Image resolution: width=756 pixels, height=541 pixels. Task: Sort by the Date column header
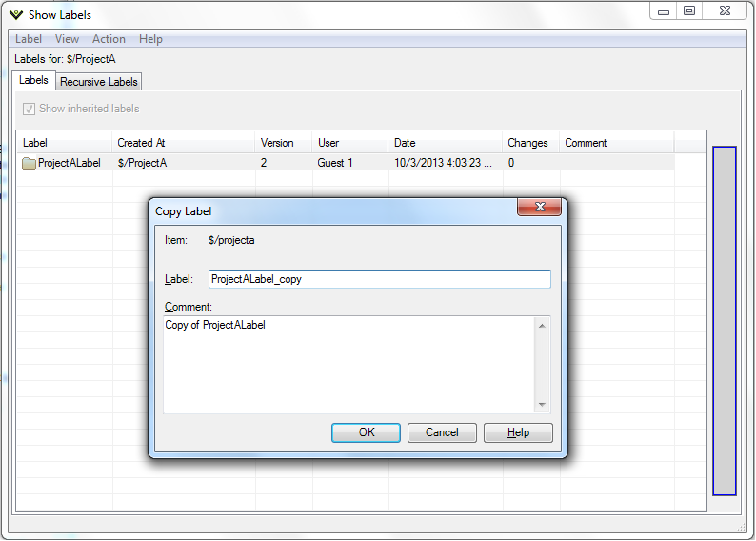(x=445, y=143)
